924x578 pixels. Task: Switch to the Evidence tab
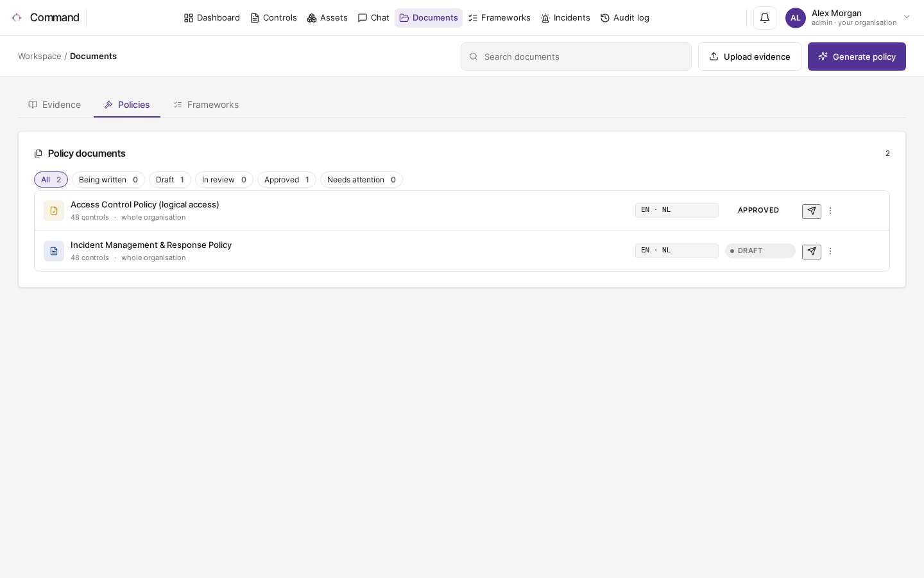click(x=55, y=105)
